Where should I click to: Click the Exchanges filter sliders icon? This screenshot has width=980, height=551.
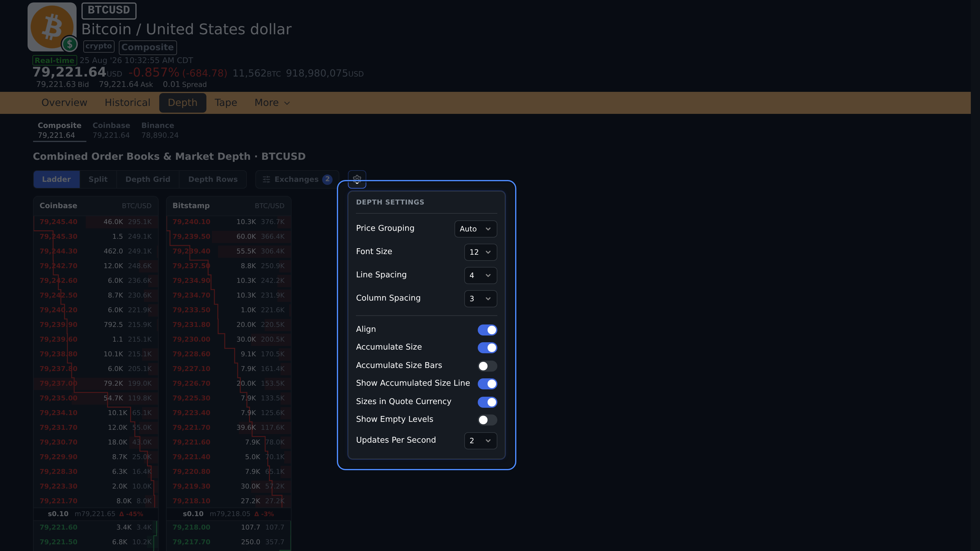click(266, 179)
